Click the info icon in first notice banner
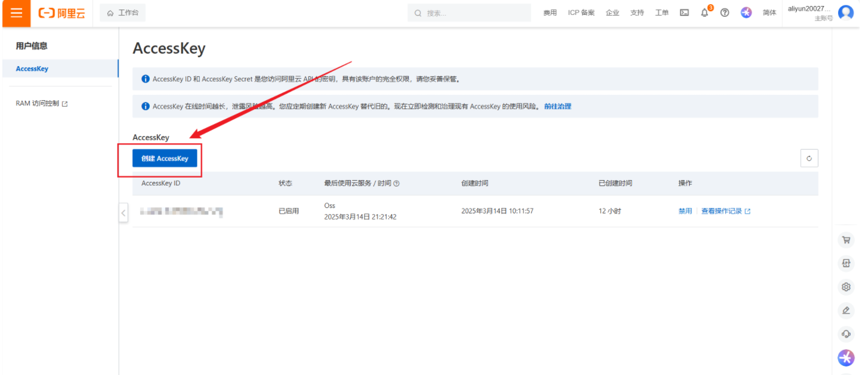Image resolution: width=868 pixels, height=375 pixels. 145,79
